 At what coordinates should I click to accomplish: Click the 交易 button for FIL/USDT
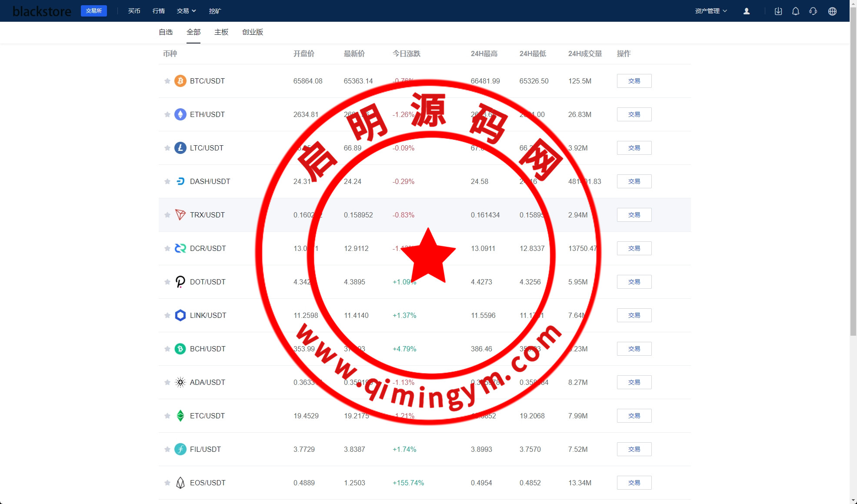[x=634, y=449]
